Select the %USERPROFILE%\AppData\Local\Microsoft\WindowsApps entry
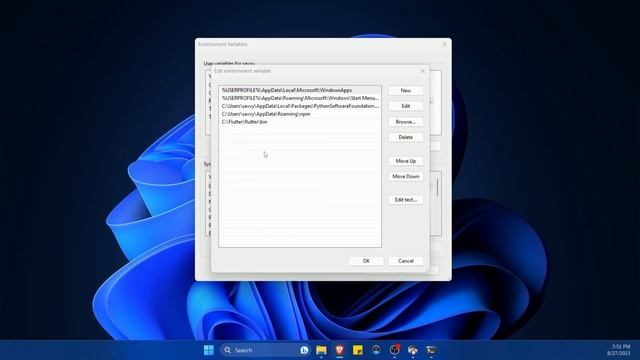This screenshot has width=640, height=360. [300, 90]
